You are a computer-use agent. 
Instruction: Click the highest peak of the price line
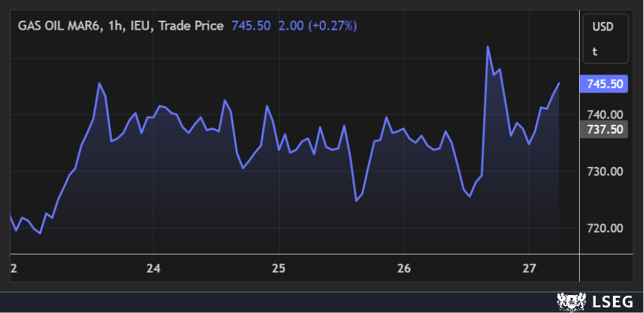click(487, 47)
